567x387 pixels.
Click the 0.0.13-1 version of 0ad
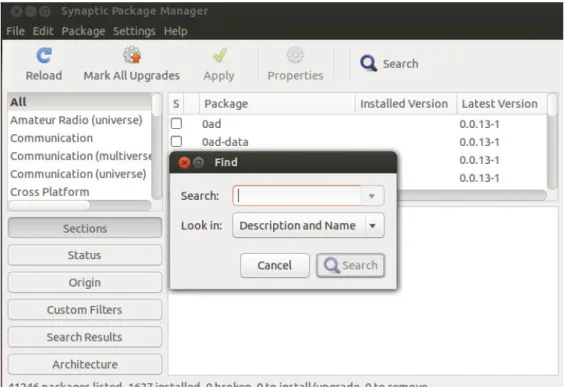pos(479,124)
